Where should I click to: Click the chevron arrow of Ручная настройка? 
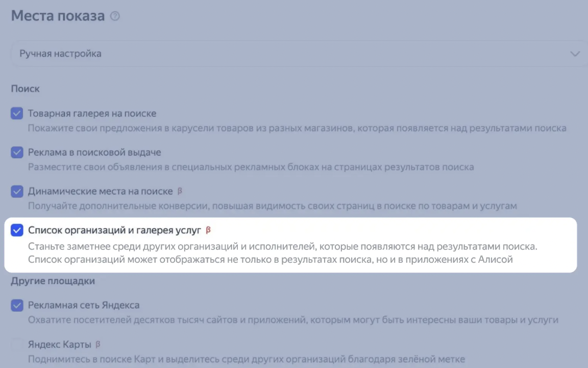575,54
